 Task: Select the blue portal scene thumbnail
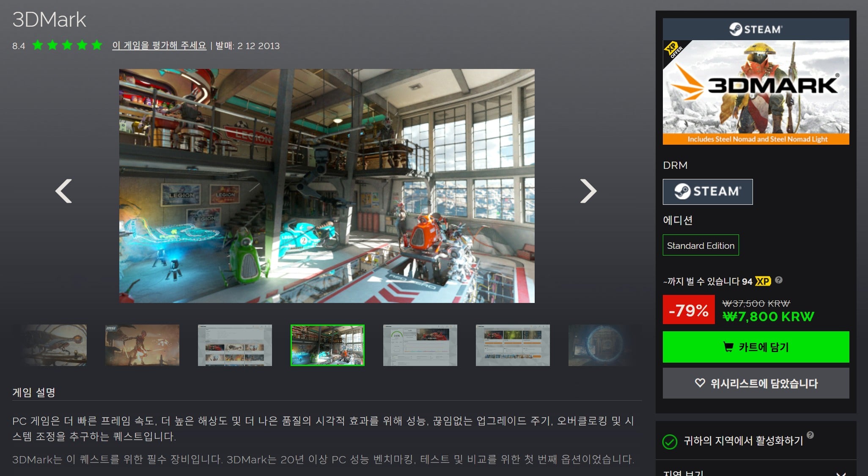pos(605,345)
